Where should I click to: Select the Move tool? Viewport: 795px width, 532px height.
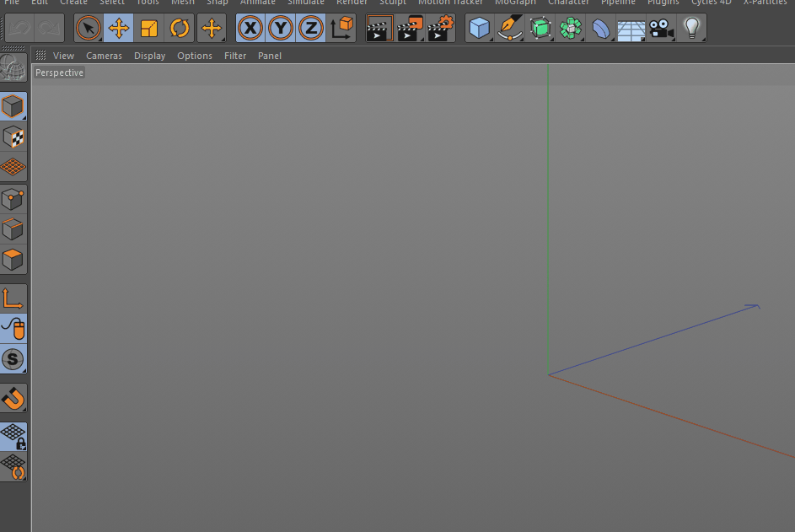[119, 28]
